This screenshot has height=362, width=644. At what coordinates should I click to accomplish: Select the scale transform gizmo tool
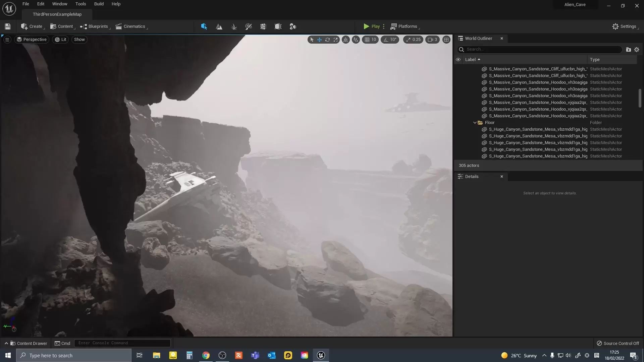[x=335, y=40]
